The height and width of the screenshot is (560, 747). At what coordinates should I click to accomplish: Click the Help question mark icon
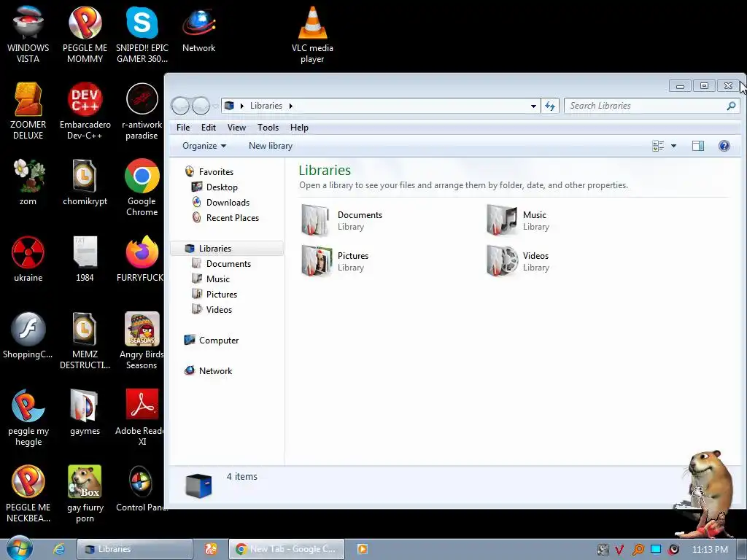click(x=724, y=146)
